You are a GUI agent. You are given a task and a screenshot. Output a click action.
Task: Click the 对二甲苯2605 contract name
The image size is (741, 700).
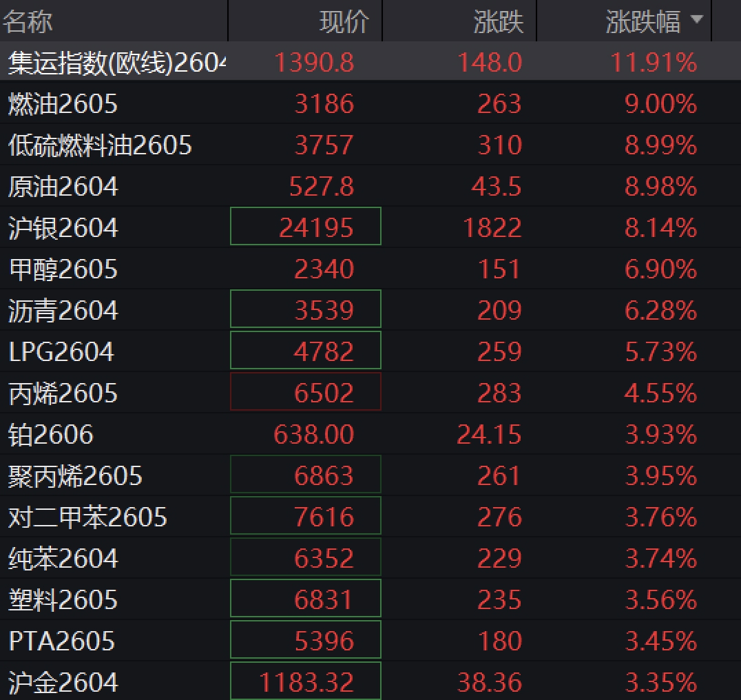pyautogui.click(x=88, y=517)
